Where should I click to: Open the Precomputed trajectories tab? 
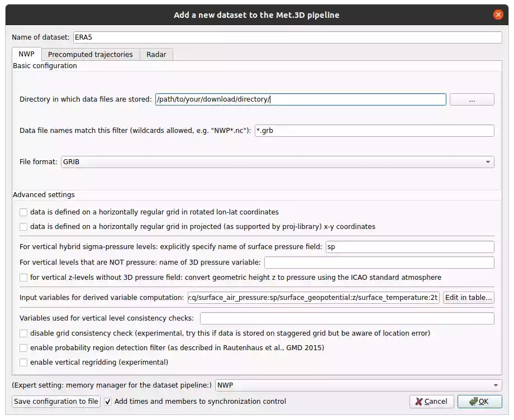click(x=91, y=54)
